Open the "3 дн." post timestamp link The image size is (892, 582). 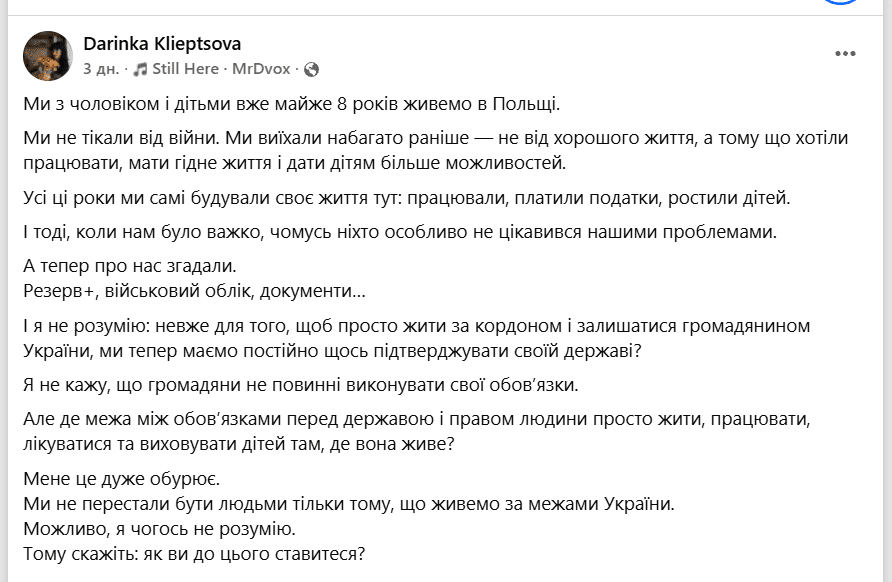(x=101, y=69)
